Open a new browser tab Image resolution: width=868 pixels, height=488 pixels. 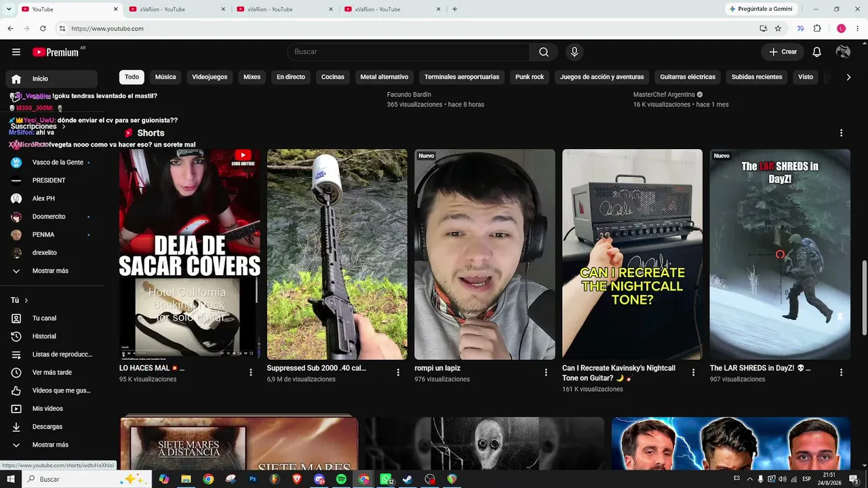pyautogui.click(x=454, y=9)
